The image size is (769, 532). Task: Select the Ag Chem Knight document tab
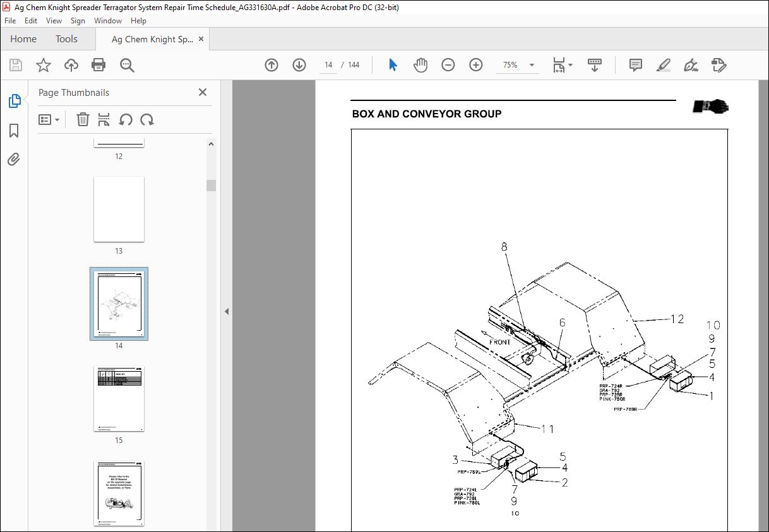(x=152, y=39)
